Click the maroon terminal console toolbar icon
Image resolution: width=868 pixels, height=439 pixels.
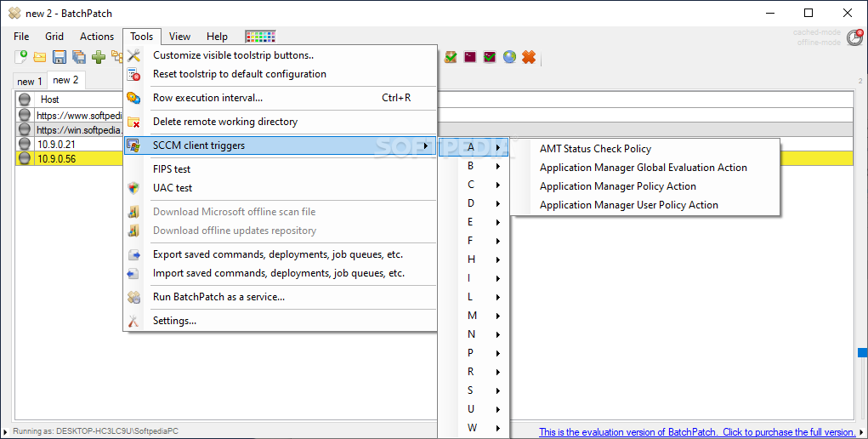click(x=470, y=56)
